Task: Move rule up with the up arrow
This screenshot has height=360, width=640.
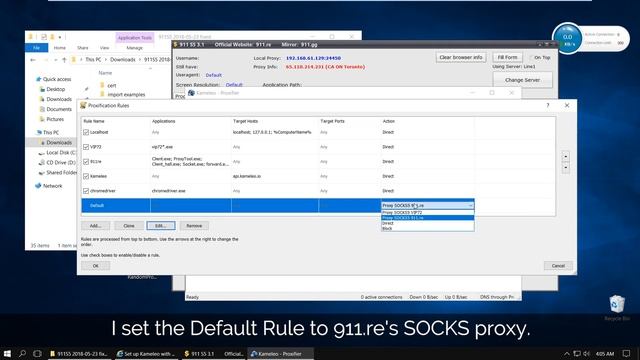Action: click(x=566, y=156)
